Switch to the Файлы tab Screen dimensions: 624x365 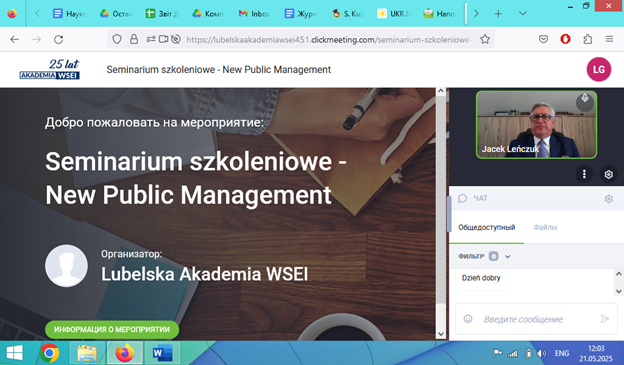coord(545,228)
